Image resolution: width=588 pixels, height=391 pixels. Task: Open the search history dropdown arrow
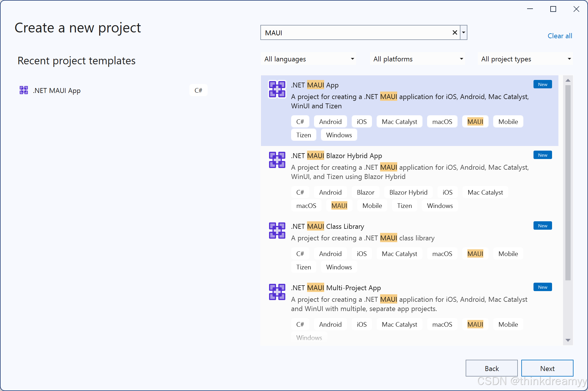coord(464,33)
